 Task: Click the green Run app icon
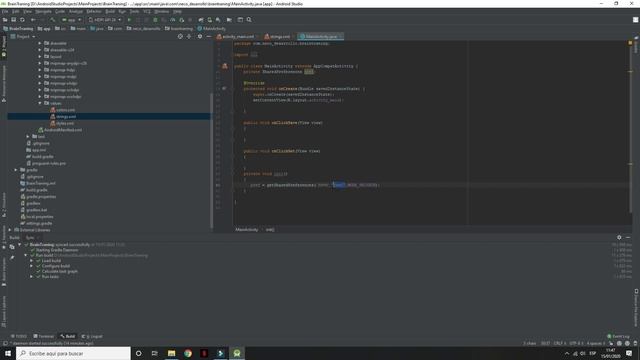point(129,20)
